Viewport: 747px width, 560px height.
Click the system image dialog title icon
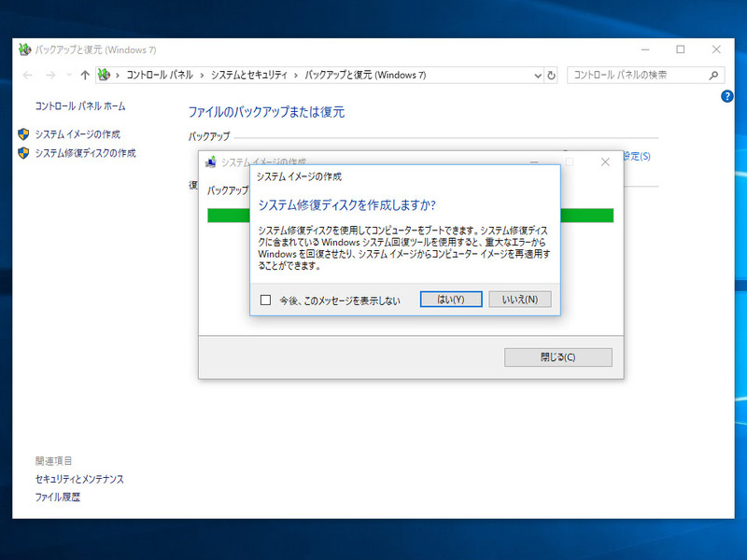tap(211, 161)
